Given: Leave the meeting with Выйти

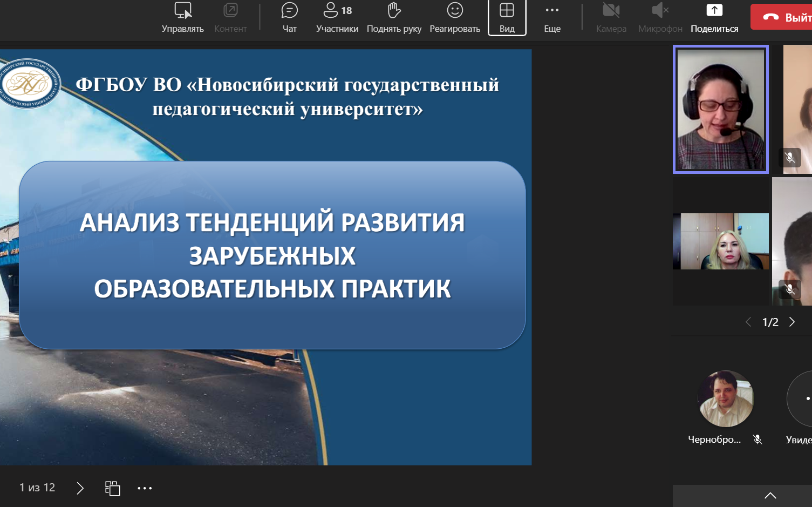Looking at the screenshot, I should point(781,17).
